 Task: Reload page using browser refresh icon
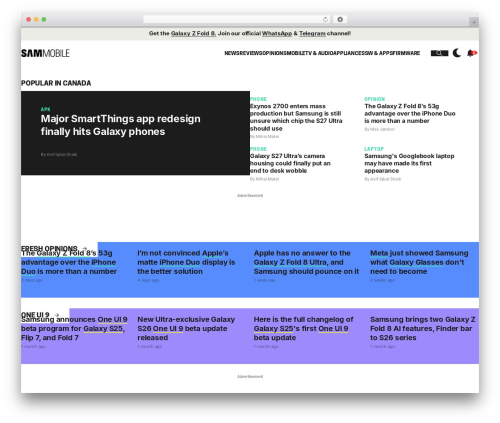(x=325, y=20)
